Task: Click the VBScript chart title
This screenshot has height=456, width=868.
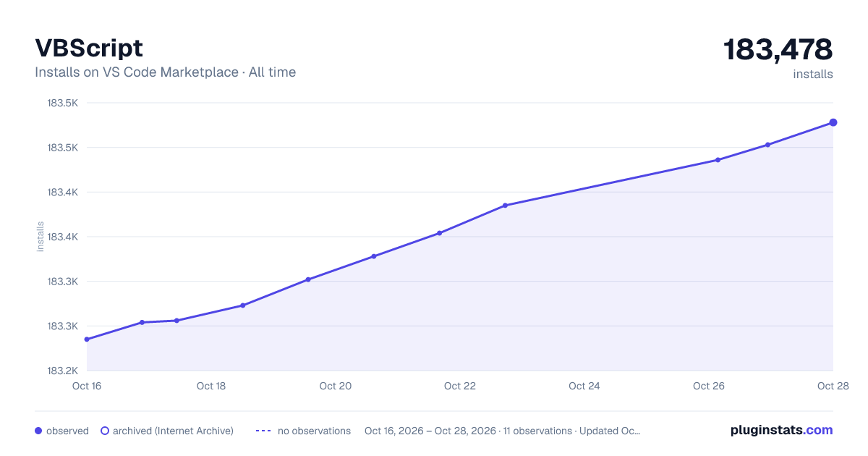Action: [x=89, y=48]
